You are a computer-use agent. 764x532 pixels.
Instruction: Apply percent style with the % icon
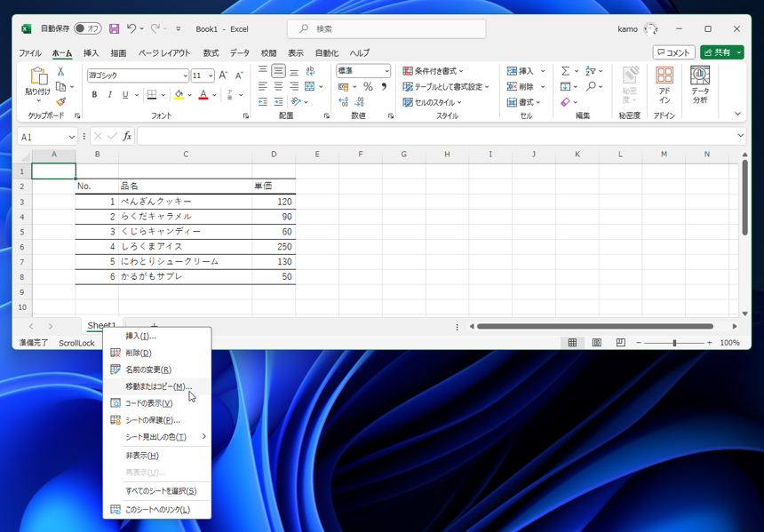coord(368,87)
